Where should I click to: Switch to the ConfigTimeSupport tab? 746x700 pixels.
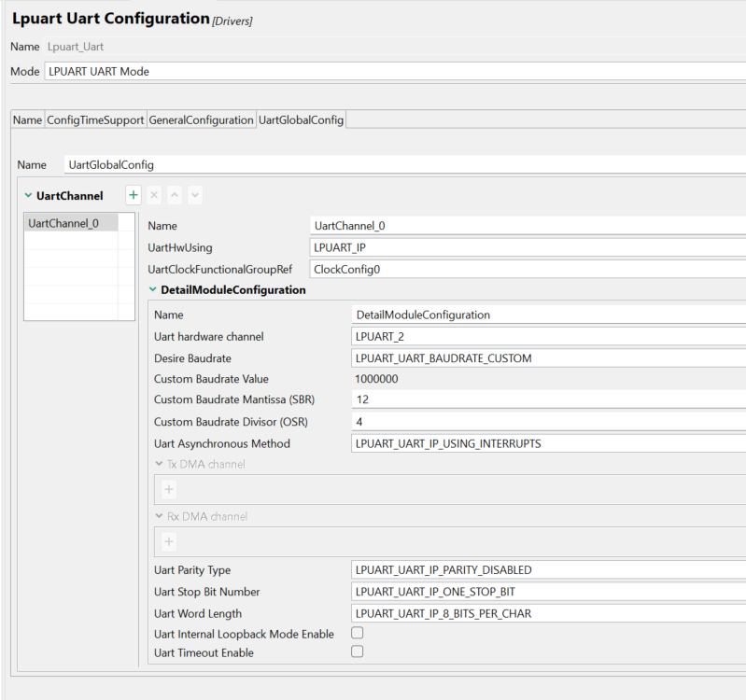click(95, 120)
